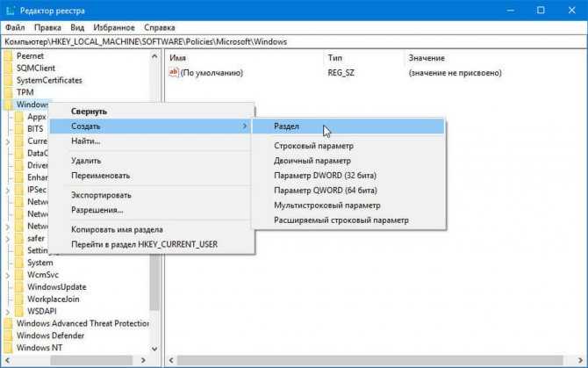Screen dimensions: 588x368
Task: Click the values pane horizontal scrollbar thumb
Action: click(370, 360)
